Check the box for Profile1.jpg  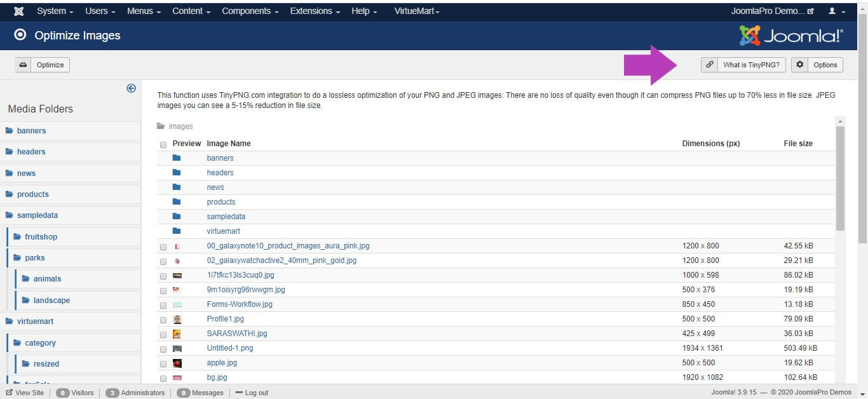[x=163, y=320]
